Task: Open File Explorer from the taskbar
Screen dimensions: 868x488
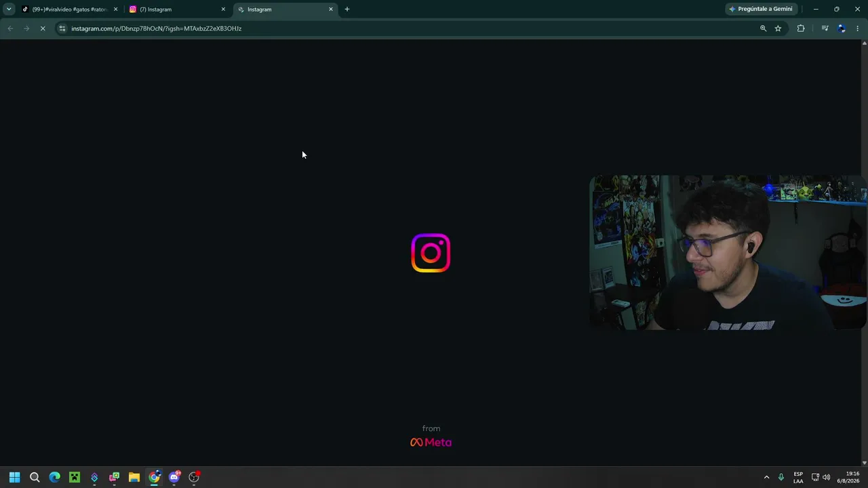Action: (134, 477)
